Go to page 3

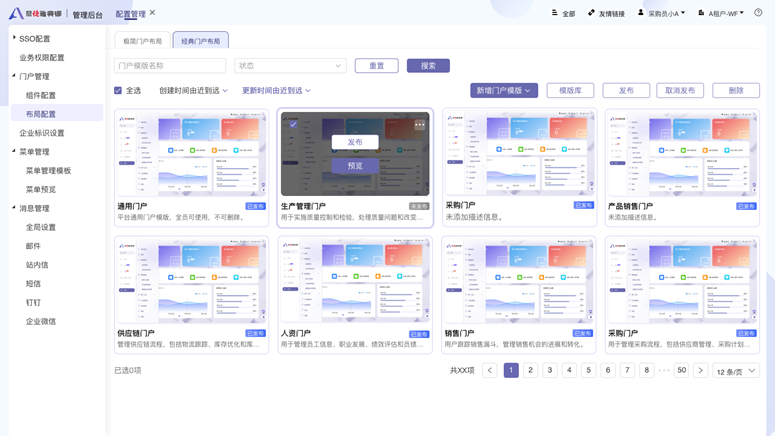(550, 370)
